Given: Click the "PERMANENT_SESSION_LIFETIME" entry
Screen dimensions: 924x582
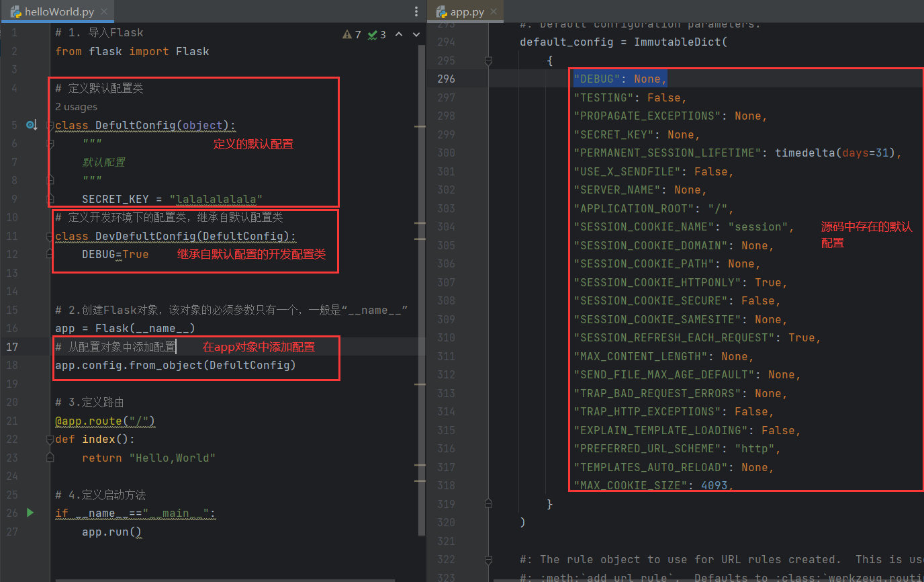Looking at the screenshot, I should click(x=738, y=153).
